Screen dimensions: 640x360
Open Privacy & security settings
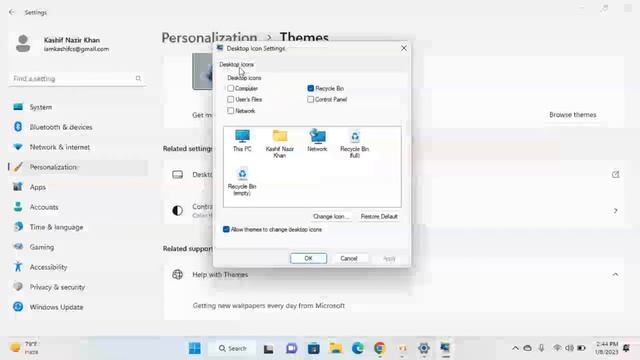(78, 287)
